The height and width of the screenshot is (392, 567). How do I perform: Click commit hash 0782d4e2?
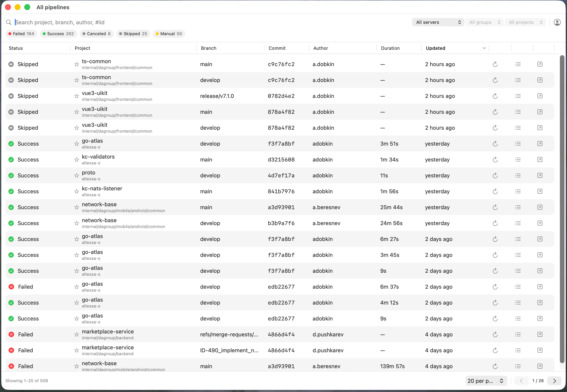[x=281, y=96]
